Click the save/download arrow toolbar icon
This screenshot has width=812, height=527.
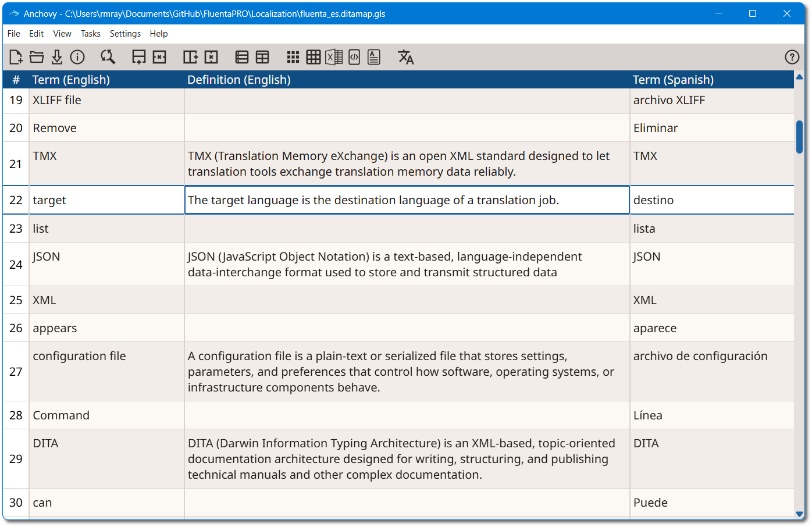click(x=57, y=57)
